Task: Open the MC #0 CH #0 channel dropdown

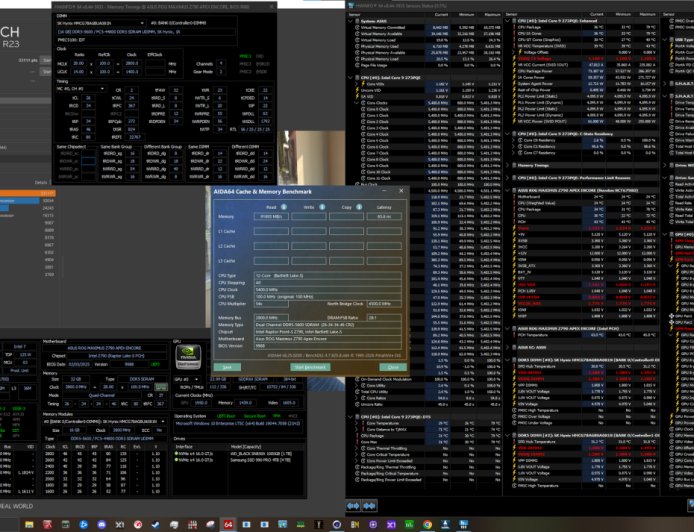Action: [81, 89]
